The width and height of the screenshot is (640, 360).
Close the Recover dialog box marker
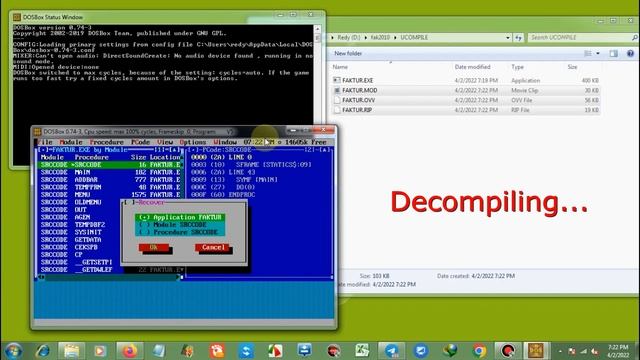[x=129, y=202]
